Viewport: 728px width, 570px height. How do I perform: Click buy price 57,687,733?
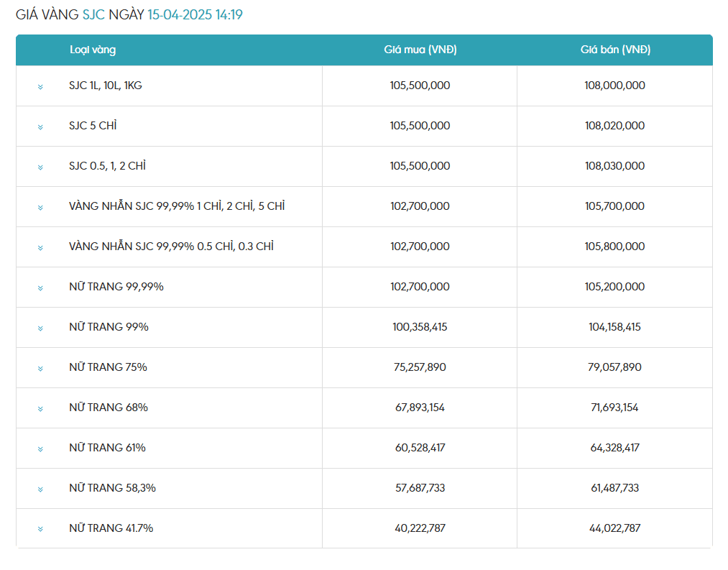[420, 488]
